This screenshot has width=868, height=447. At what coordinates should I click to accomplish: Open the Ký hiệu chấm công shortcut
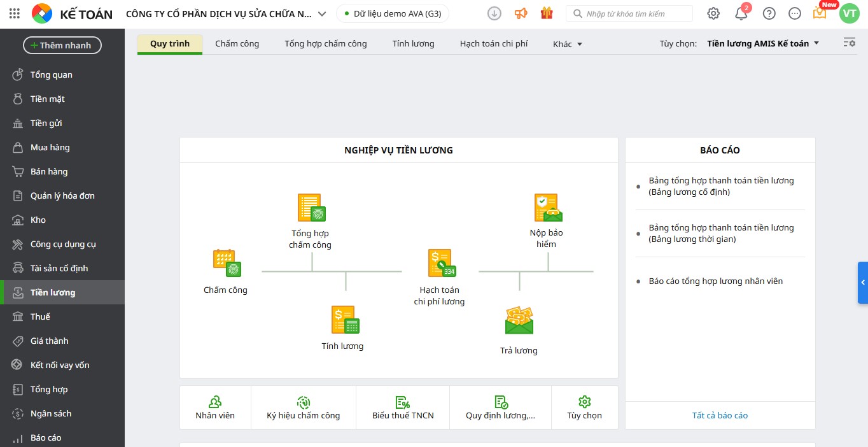304,408
